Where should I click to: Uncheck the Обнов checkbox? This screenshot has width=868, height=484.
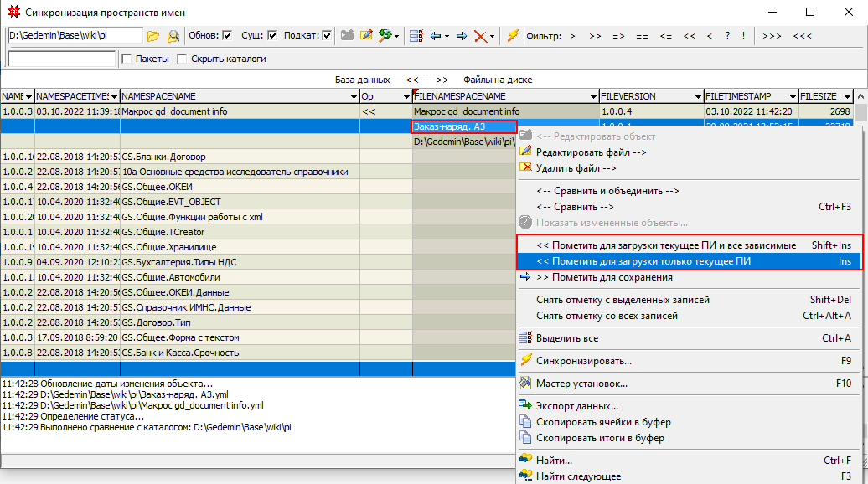click(227, 36)
